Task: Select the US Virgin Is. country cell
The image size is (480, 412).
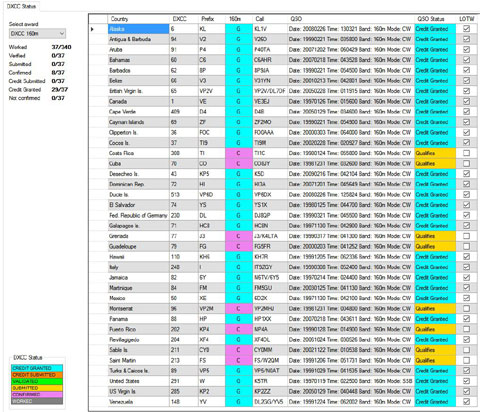Action: pyautogui.click(x=139, y=391)
